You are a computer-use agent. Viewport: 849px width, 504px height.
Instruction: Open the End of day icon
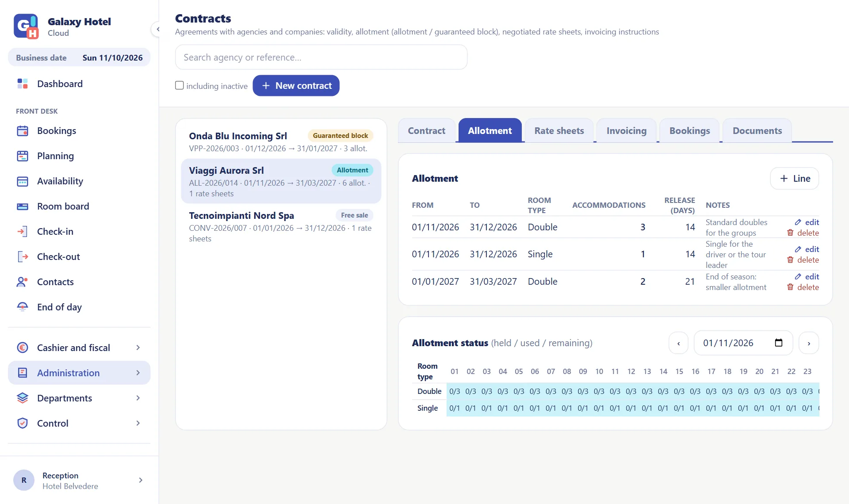(23, 307)
